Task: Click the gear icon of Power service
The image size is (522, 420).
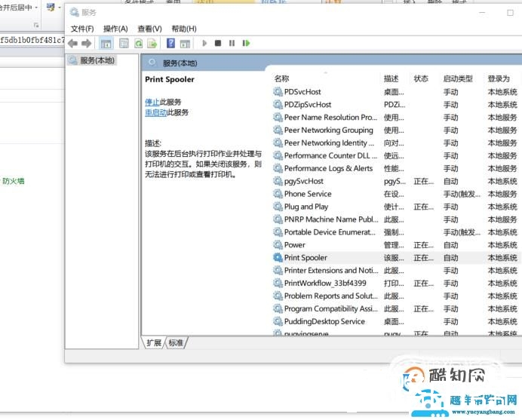Action: click(x=278, y=244)
